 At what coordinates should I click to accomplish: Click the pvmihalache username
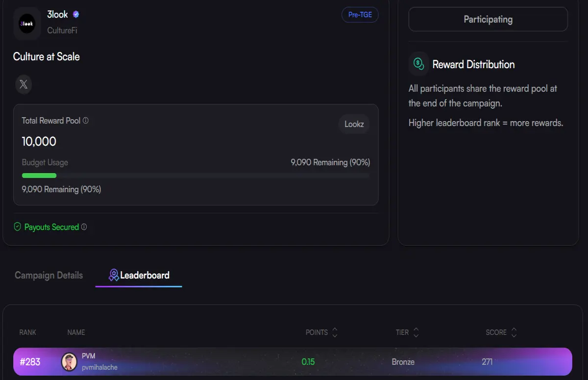99,367
